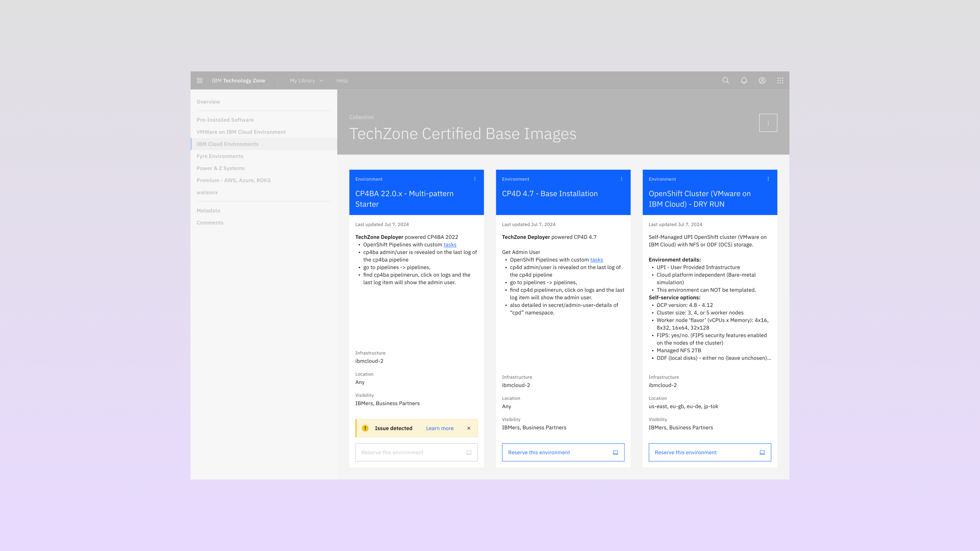Image resolution: width=980 pixels, height=551 pixels.
Task: Open the Help menu item
Action: pos(342,81)
